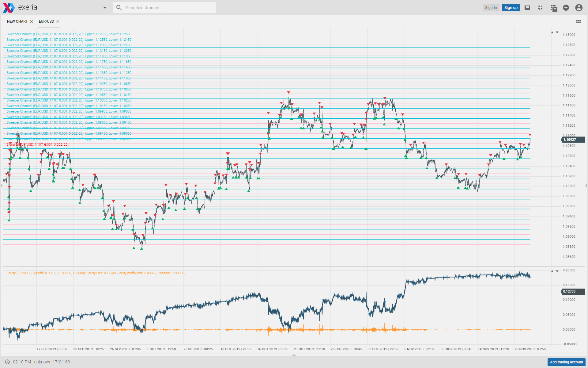Select Sweeper Channel legend Upper: 1.12350
588x368 pixels.
tap(69, 45)
